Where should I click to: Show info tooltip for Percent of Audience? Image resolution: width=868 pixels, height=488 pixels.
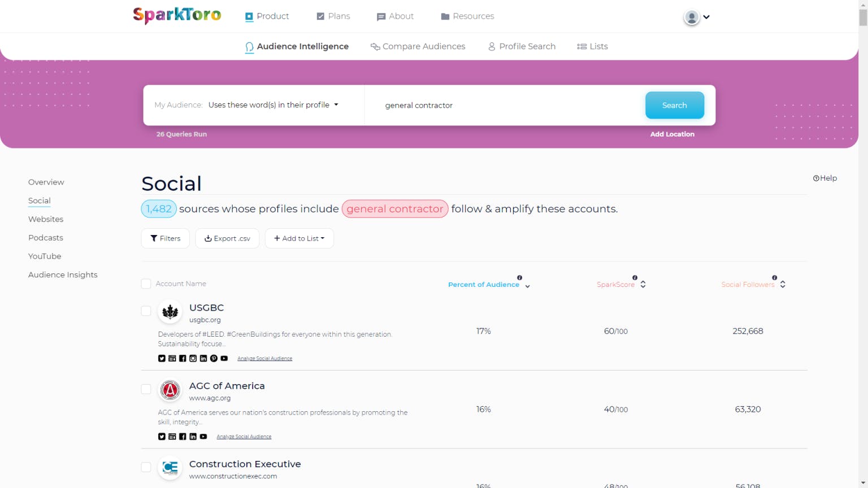point(520,277)
